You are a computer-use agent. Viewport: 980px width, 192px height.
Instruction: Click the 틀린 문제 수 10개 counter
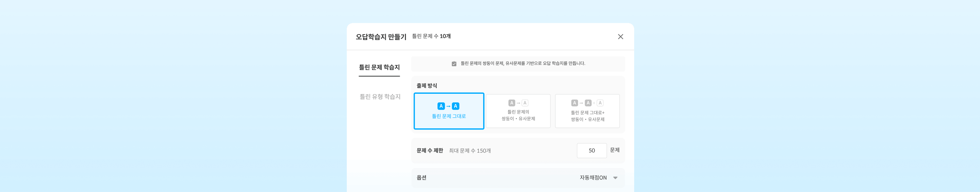tap(431, 36)
